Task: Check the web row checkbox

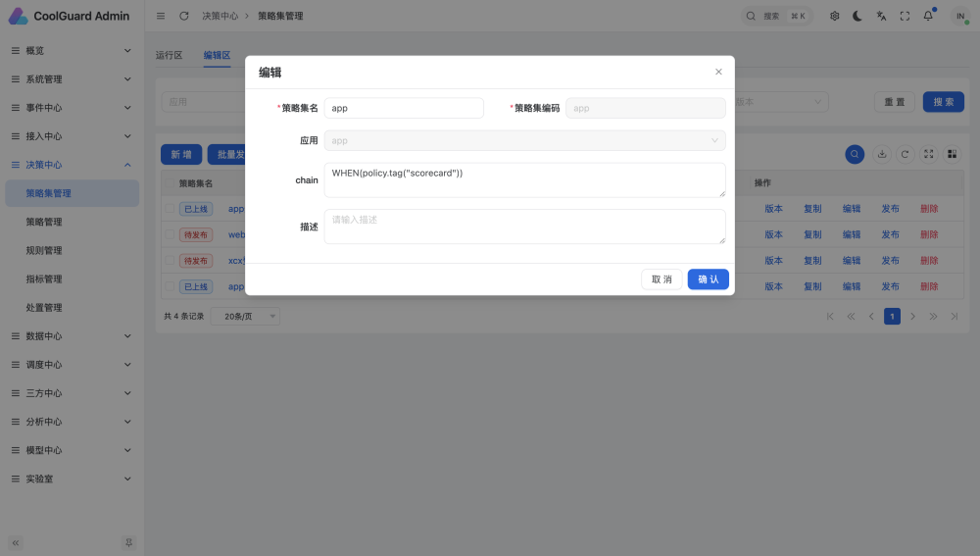Action: tap(170, 234)
